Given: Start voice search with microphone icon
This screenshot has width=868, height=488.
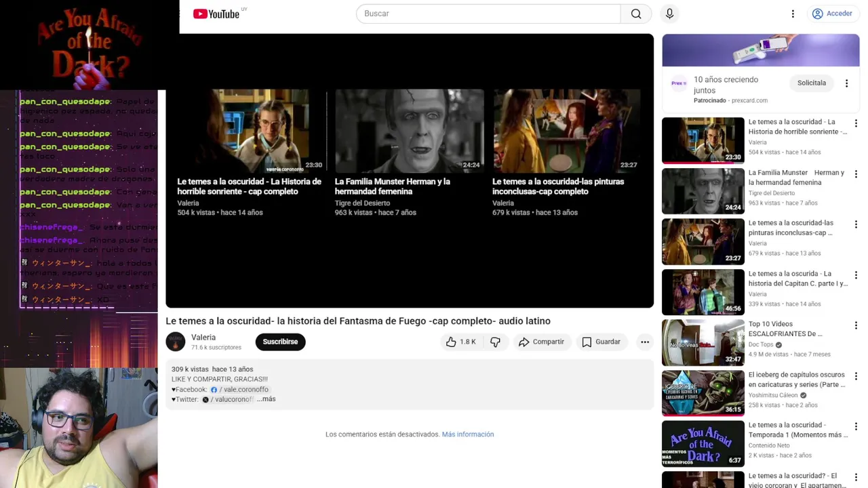Looking at the screenshot, I should 670,14.
